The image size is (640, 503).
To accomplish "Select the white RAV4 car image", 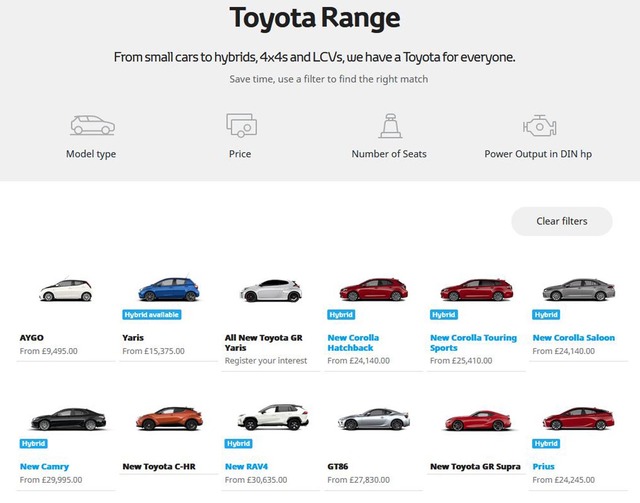I will click(x=273, y=417).
